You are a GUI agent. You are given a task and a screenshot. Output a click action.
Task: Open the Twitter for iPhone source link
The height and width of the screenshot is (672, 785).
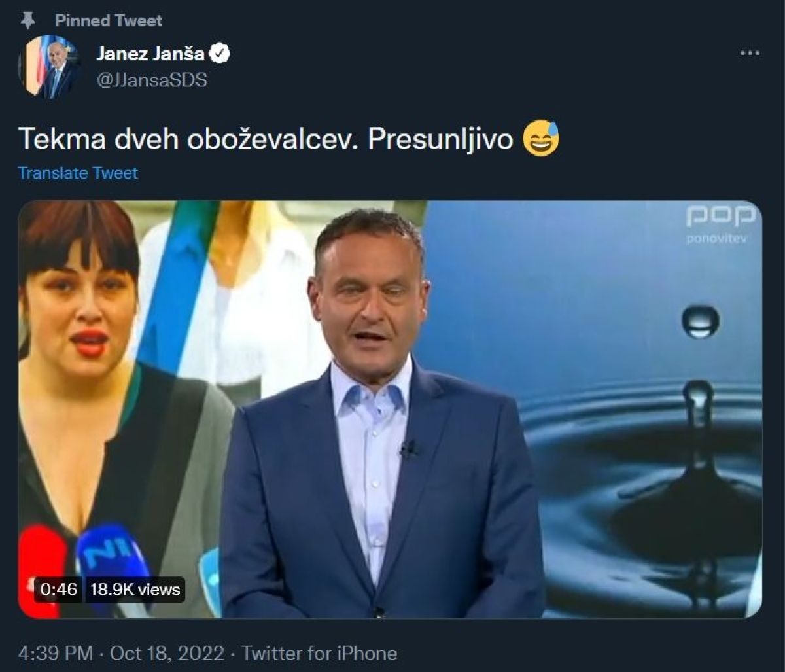pos(319,653)
